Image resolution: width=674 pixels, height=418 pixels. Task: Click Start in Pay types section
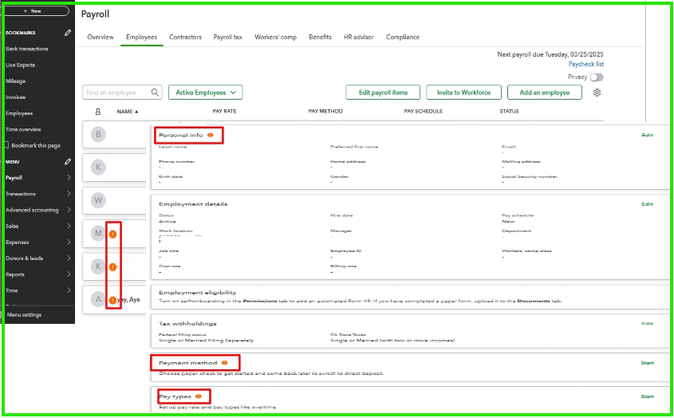click(x=647, y=396)
